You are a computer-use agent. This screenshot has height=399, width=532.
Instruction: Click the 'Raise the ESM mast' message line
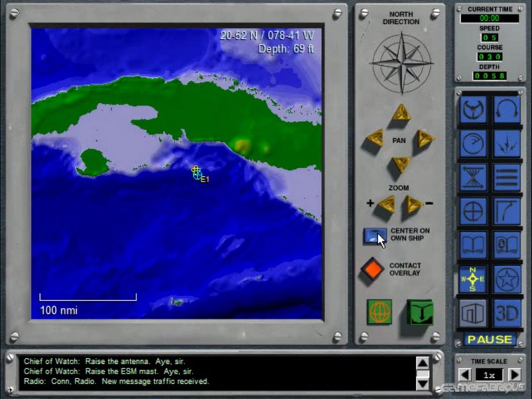[x=109, y=371]
